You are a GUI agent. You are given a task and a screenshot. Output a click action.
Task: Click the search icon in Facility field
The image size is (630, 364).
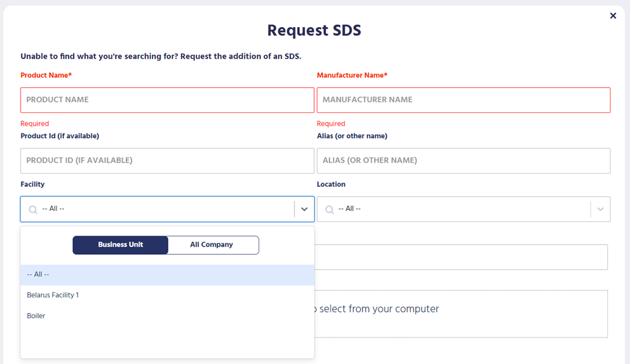(33, 209)
